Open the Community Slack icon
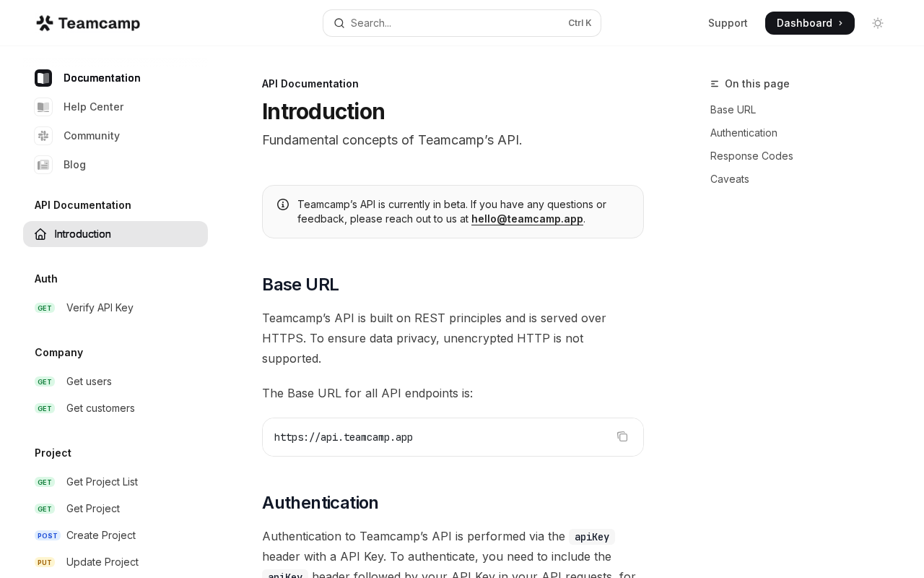The width and height of the screenshot is (924, 578). [43, 136]
